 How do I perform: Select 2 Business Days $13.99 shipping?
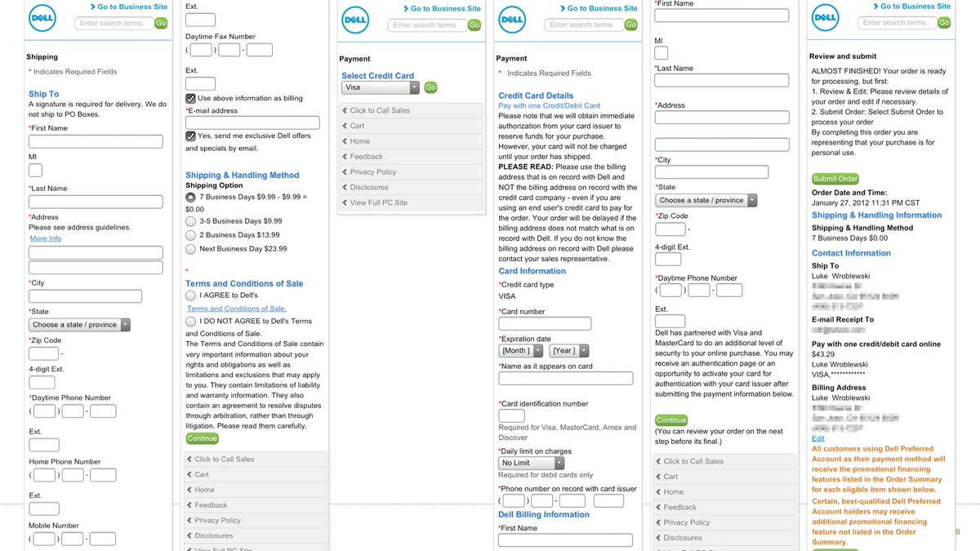190,234
